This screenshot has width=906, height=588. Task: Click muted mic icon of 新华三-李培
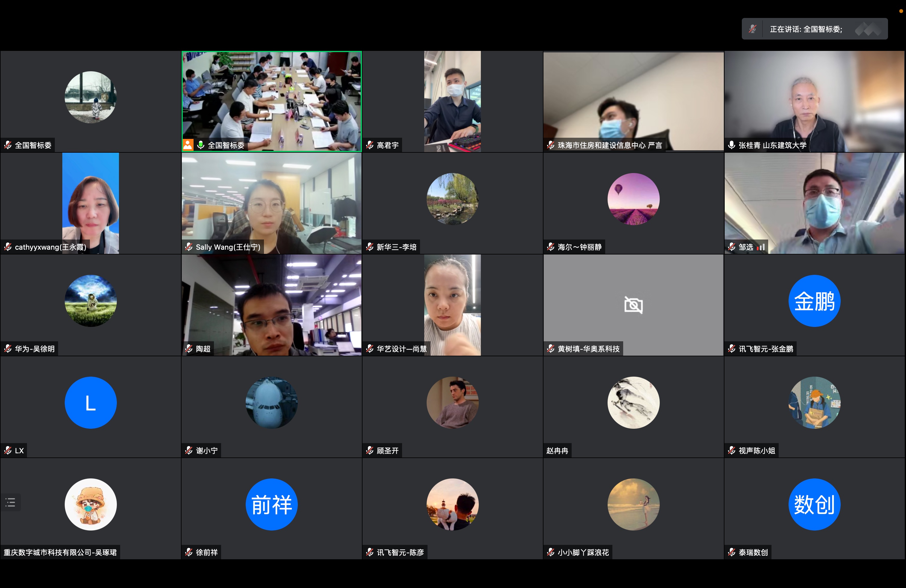pos(370,247)
